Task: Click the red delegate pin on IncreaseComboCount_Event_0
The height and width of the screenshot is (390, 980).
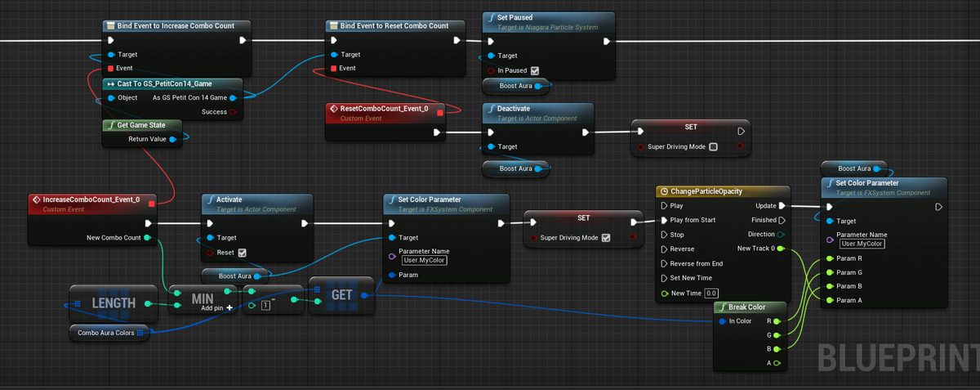Action: [151, 204]
